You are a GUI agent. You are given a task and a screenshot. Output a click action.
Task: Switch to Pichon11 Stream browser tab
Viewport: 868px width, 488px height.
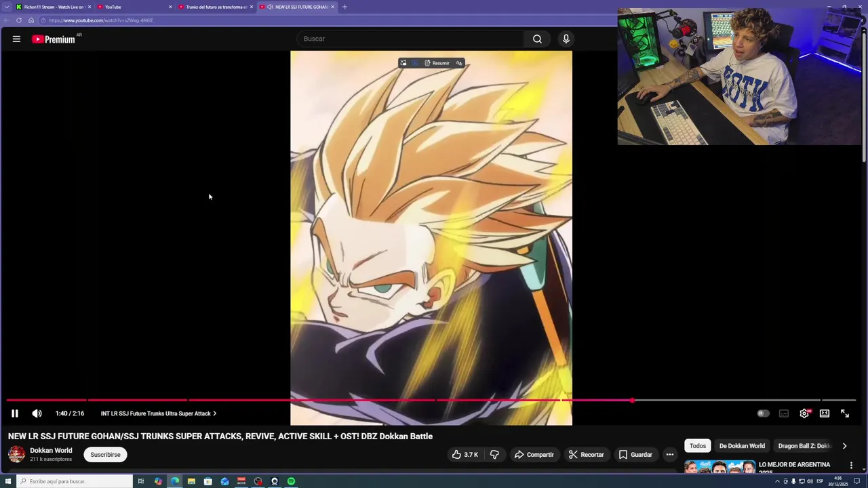tap(53, 7)
